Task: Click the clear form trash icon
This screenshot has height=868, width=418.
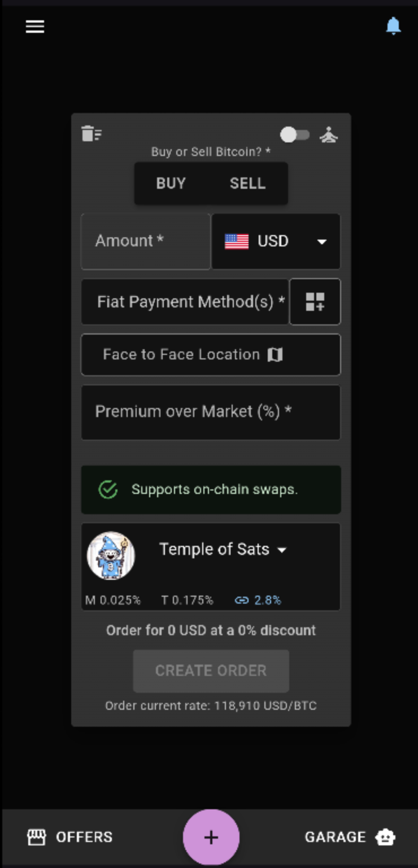Action: point(92,134)
